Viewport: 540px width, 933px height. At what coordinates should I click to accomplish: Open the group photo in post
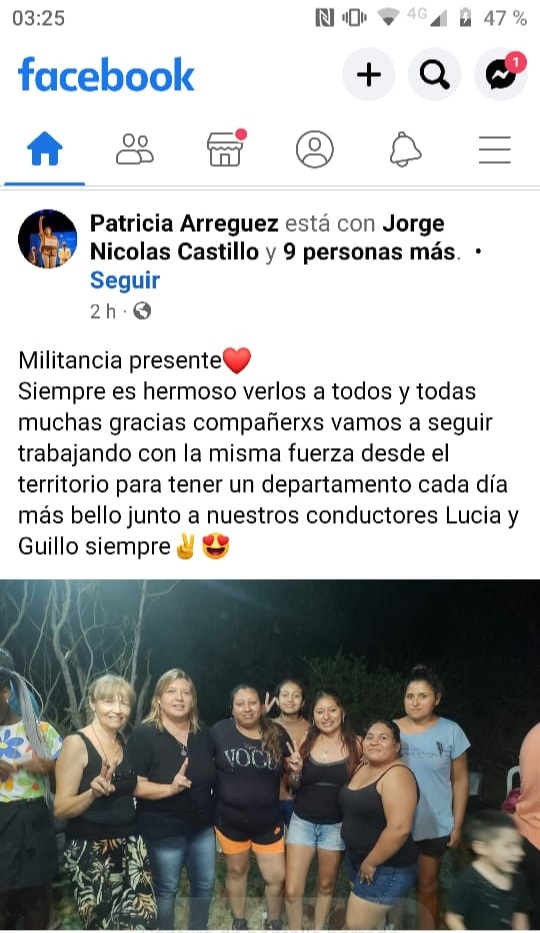click(270, 756)
